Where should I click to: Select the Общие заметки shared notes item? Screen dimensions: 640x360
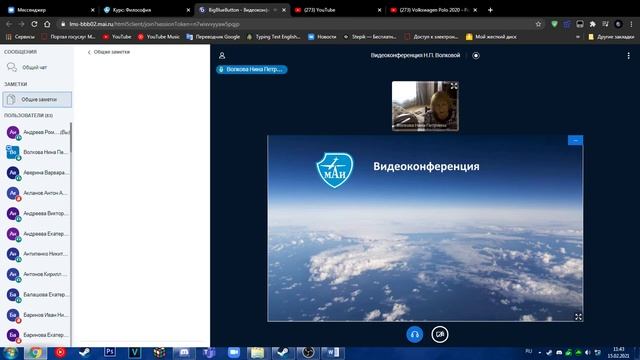click(x=37, y=100)
